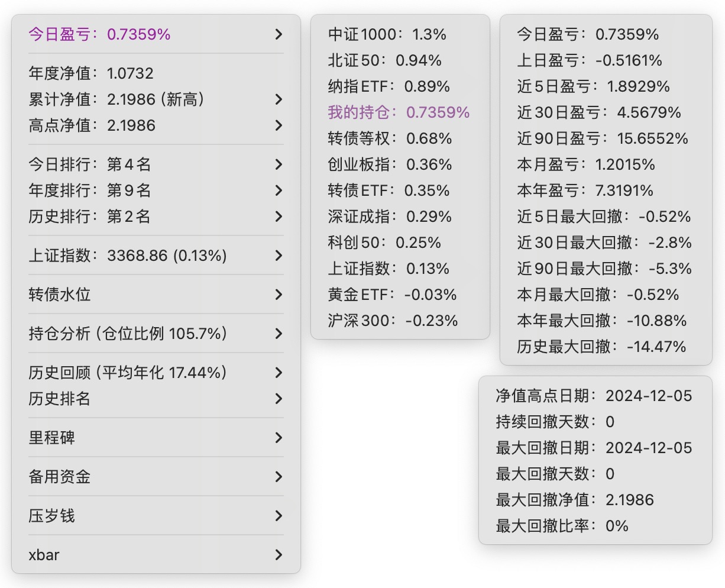This screenshot has width=725, height=588.
Task: Click arrow beside 持仓分析 item
Action: coord(279,334)
